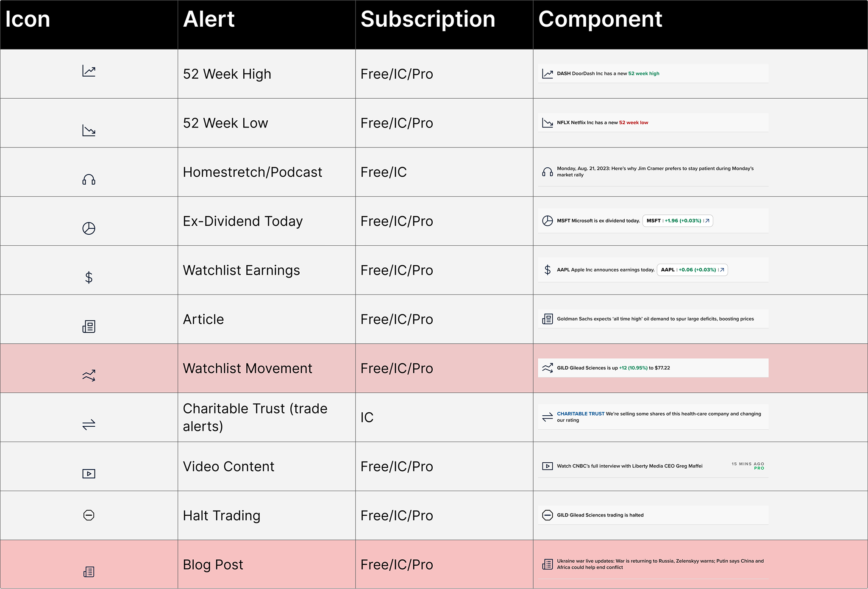Click the Charitable Trust swap arrows icon in Icon column

89,425
